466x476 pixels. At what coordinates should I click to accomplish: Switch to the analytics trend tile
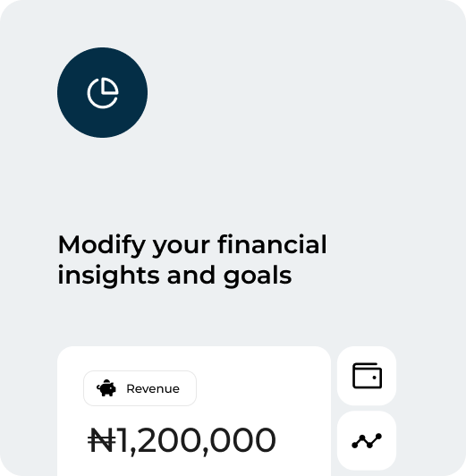pos(367,441)
